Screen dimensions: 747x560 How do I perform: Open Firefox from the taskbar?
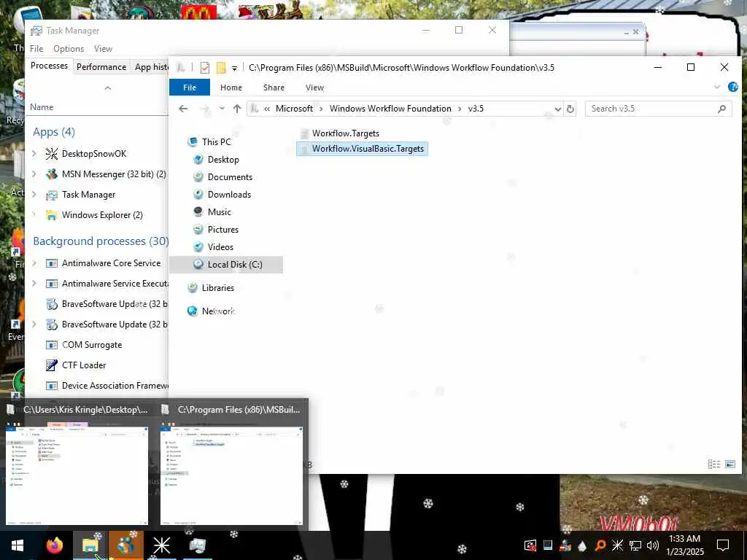tap(54, 545)
